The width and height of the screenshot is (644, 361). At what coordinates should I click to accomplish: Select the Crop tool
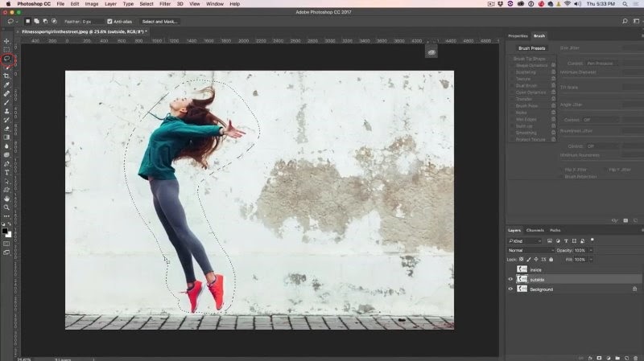[7, 76]
